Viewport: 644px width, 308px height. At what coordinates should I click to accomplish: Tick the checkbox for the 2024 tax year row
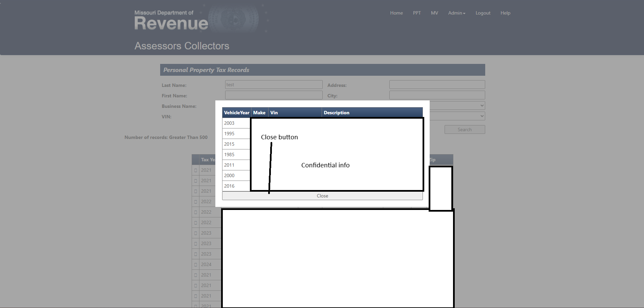pos(196,265)
